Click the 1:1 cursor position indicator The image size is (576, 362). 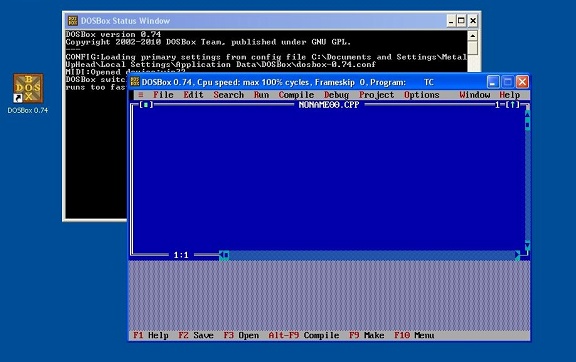coord(181,255)
